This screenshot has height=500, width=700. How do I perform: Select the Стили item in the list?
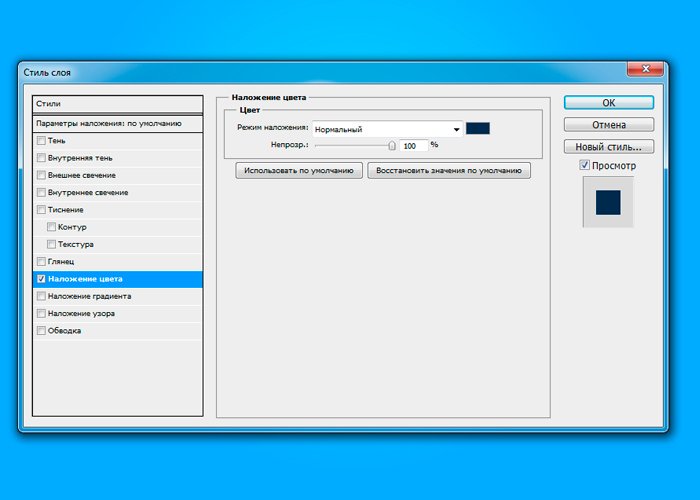click(x=117, y=104)
